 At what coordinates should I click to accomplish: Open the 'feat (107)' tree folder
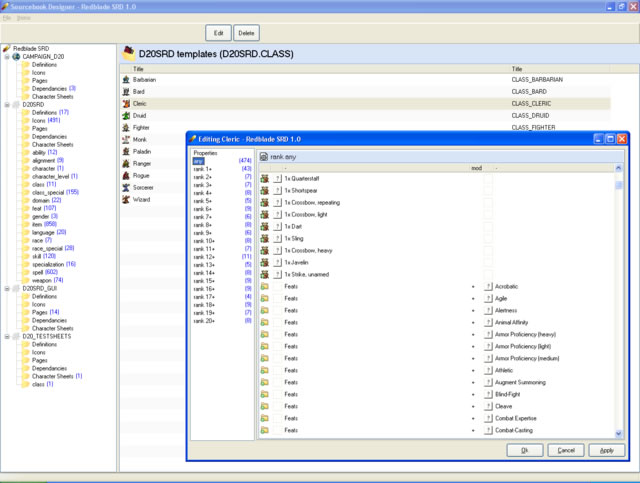(x=44, y=208)
